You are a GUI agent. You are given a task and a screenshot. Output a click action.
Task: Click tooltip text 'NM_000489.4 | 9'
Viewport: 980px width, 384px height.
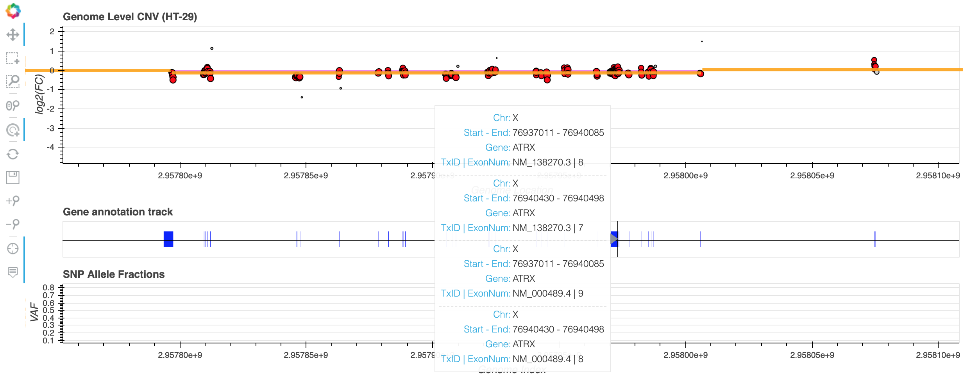coord(548,293)
